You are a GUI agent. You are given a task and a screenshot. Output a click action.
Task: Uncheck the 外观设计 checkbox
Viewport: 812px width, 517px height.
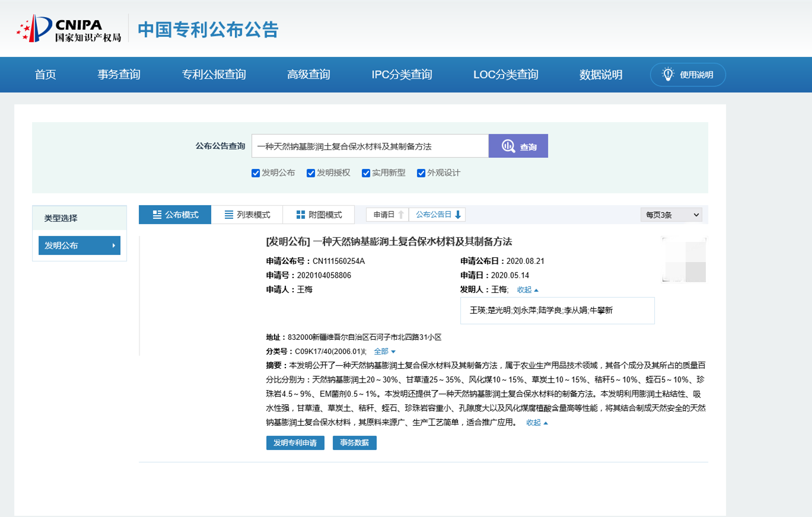tap(421, 173)
